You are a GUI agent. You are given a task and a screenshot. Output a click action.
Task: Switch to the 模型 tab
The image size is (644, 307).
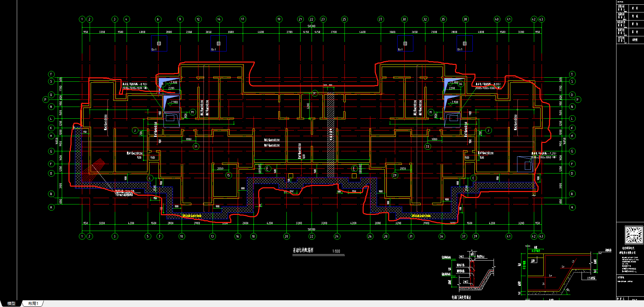pyautogui.click(x=11, y=303)
